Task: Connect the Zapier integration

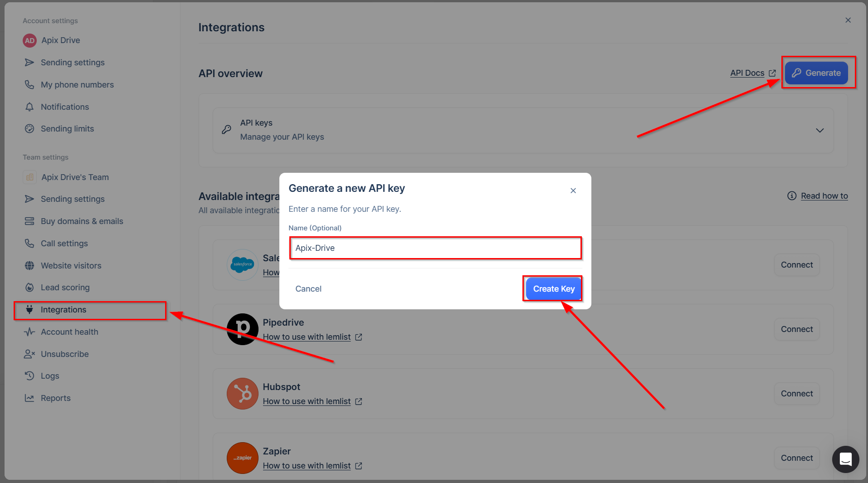Action: [x=797, y=458]
